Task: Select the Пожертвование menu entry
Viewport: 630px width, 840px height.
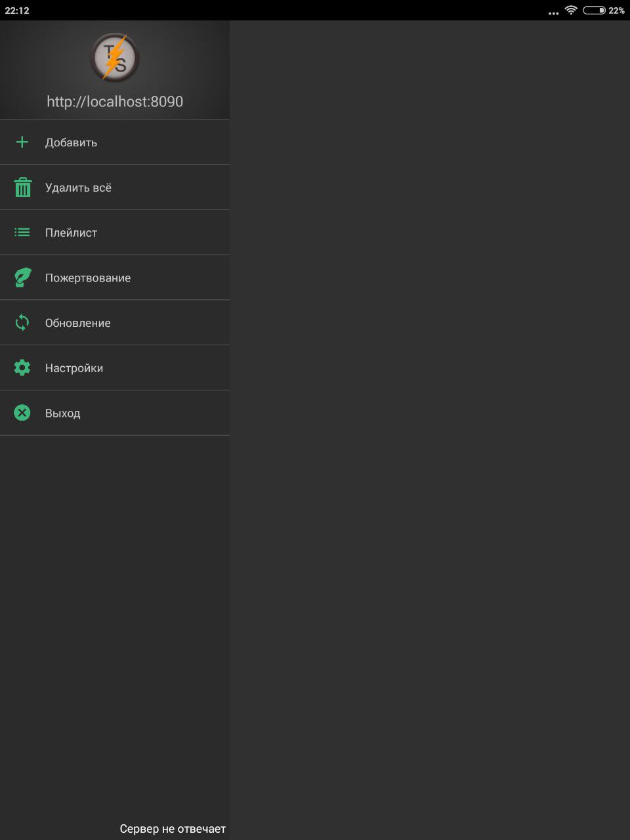Action: 115,278
